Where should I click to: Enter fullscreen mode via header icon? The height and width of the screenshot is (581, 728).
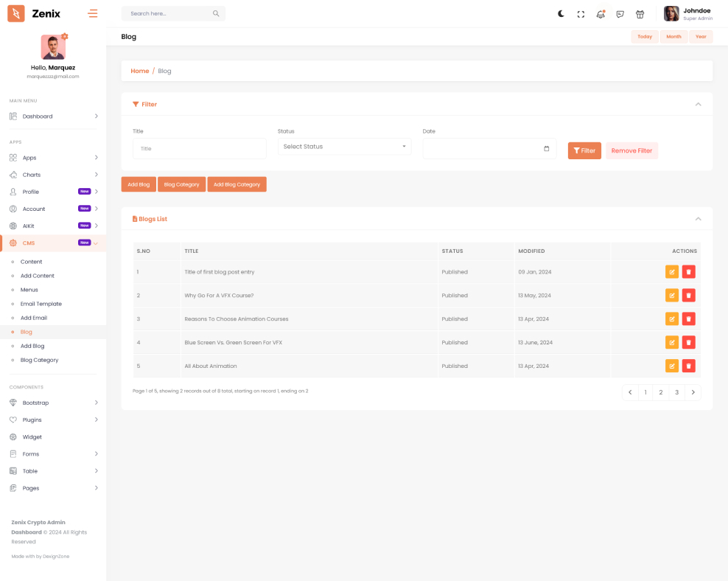click(x=581, y=14)
